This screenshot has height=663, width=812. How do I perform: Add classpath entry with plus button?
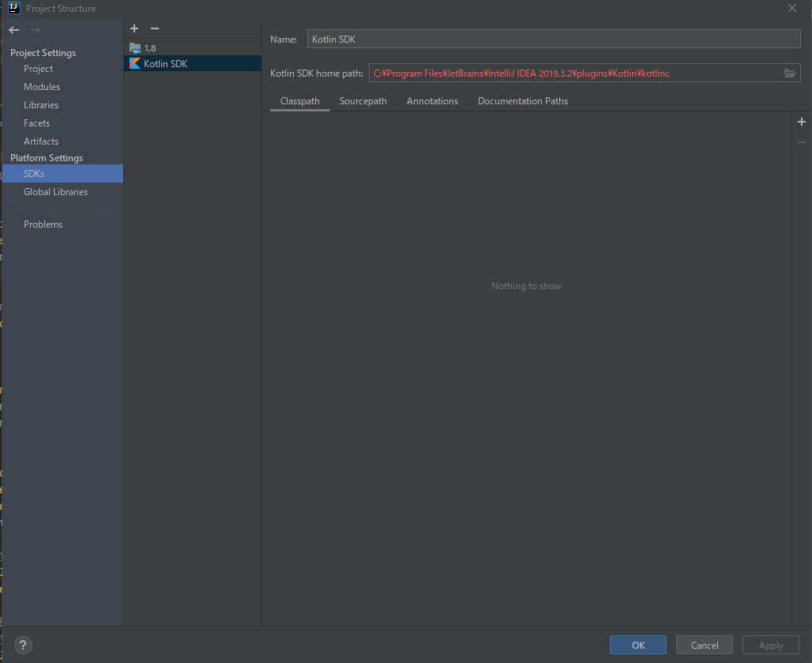coord(802,122)
